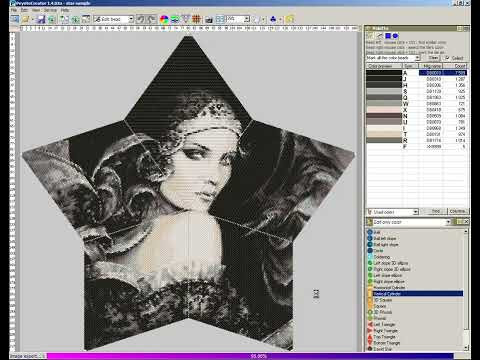480x360 pixels.
Task: Sort by the Color preview column header
Action: (x=384, y=66)
